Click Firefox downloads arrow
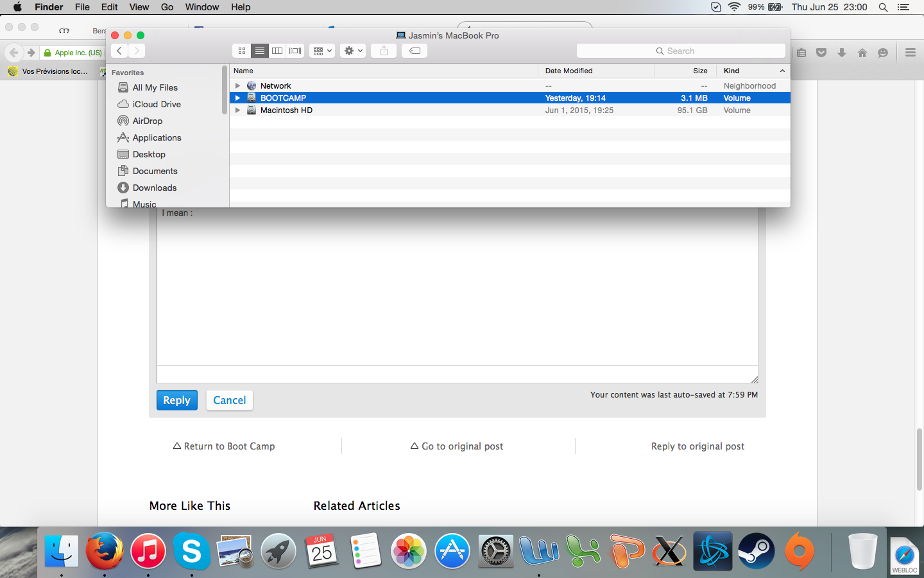This screenshot has height=578, width=924. point(842,53)
